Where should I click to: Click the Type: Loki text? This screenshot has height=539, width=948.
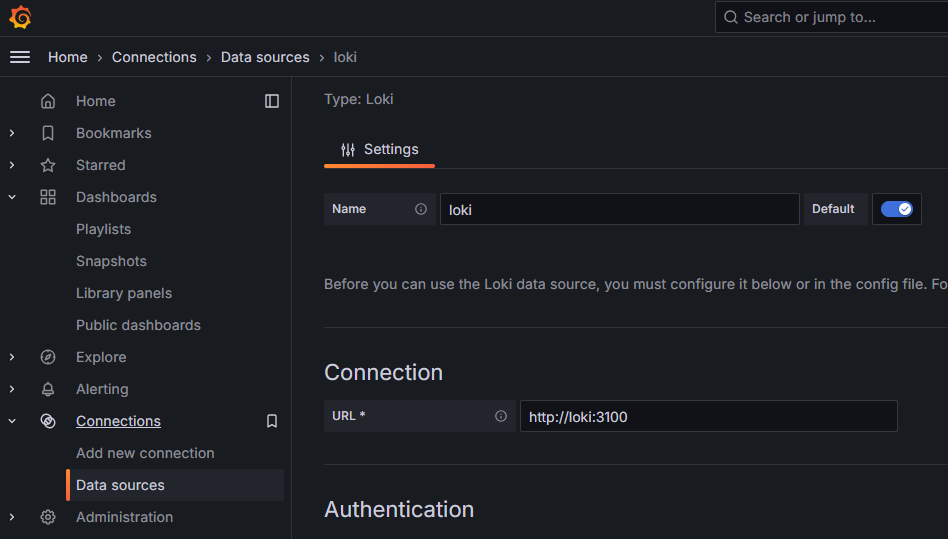click(359, 99)
